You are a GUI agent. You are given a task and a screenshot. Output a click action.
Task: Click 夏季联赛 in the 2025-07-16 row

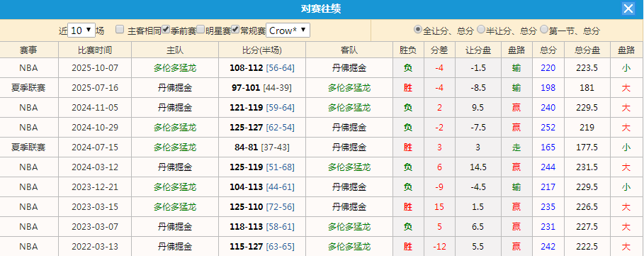click(29, 87)
